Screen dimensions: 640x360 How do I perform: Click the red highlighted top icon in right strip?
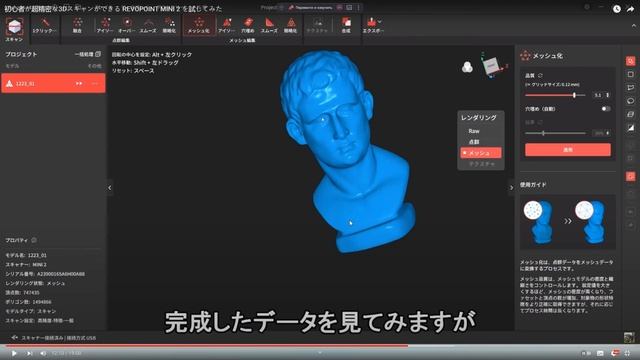pyautogui.click(x=631, y=61)
